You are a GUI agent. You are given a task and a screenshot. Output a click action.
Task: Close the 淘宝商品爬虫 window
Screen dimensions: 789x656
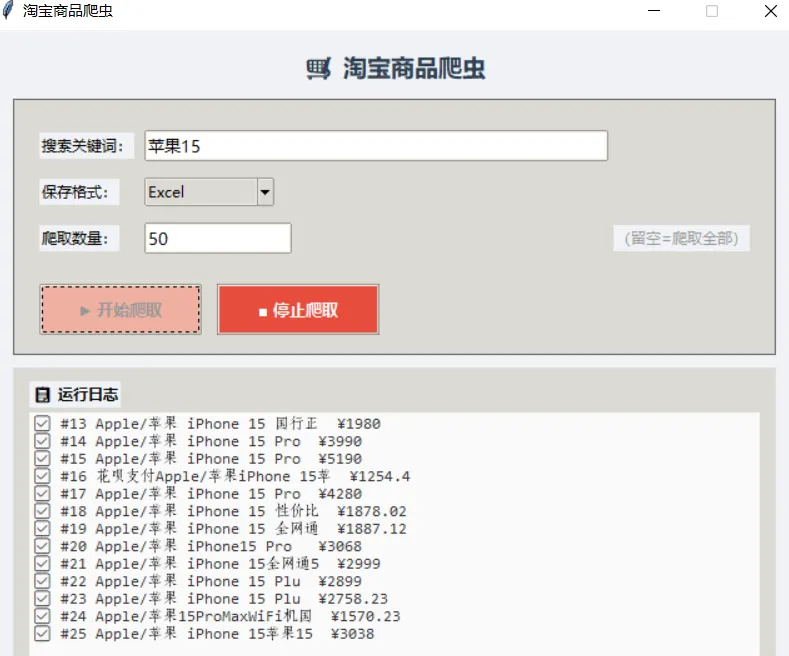770,11
